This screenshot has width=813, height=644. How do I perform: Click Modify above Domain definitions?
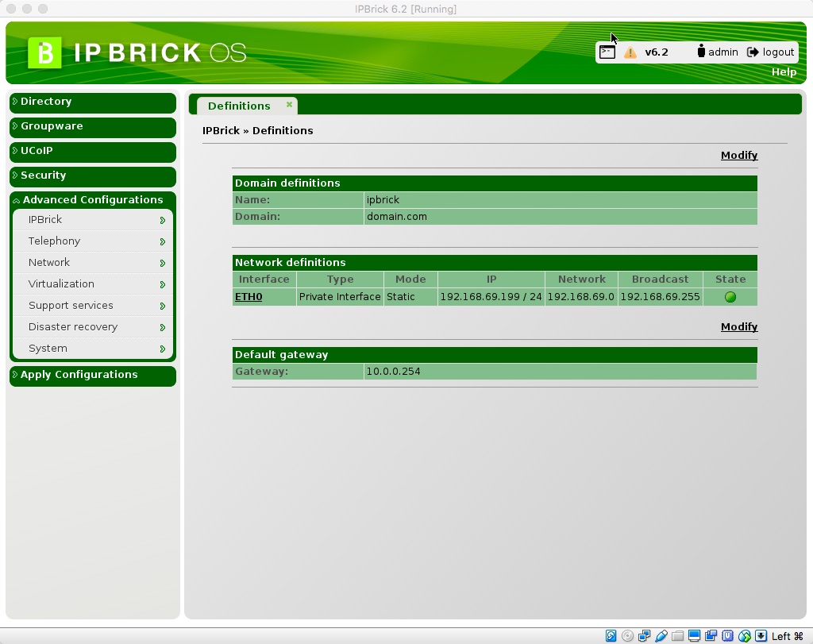[738, 155]
